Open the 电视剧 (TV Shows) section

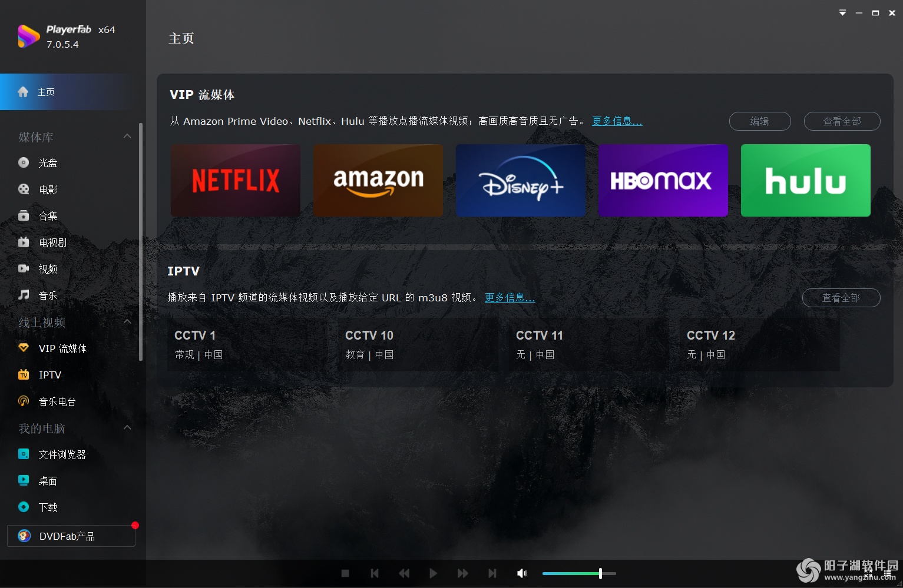pos(51,242)
